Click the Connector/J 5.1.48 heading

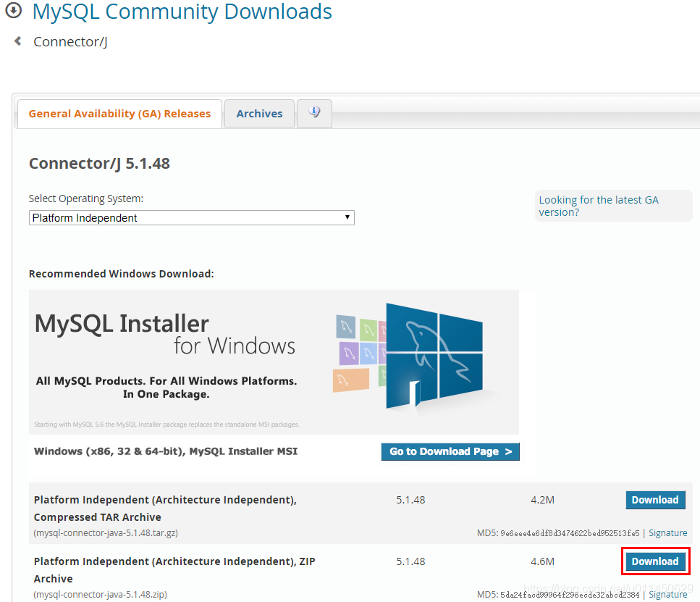click(x=100, y=164)
